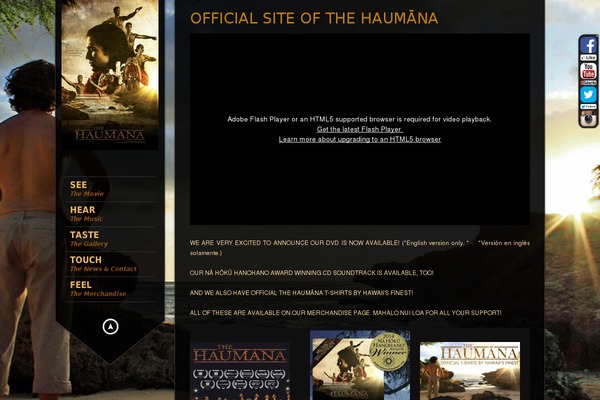Click the official Haumana T-shirts line

[302, 293]
